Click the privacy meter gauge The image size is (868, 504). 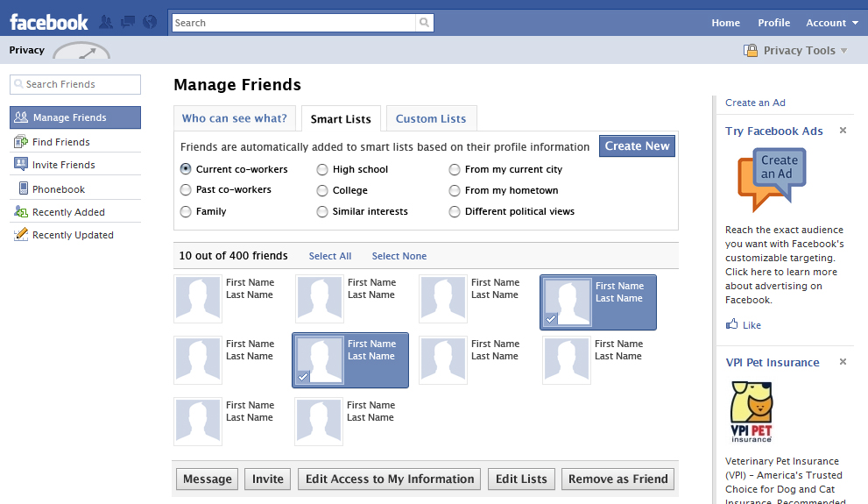coord(81,51)
